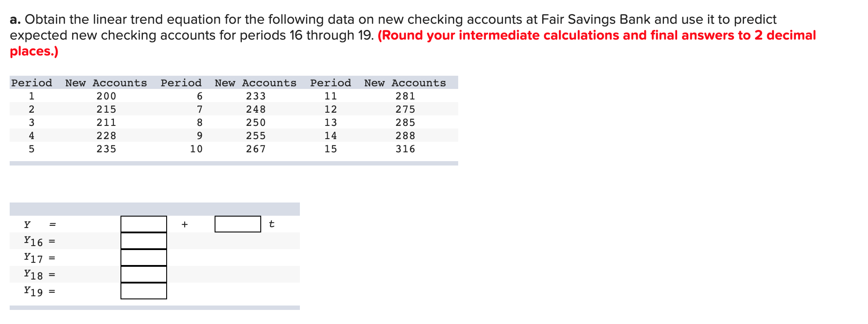868x324 pixels.
Task: Click the value 200 for period 1
Action: [106, 96]
